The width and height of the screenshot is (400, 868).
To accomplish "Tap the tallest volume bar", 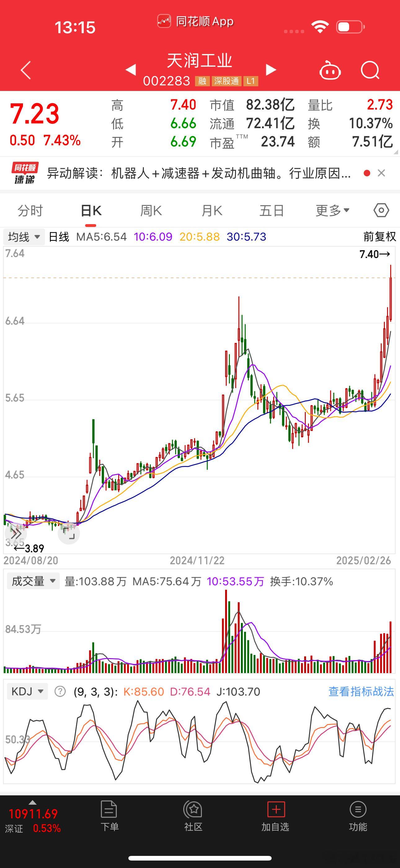I will tap(226, 632).
